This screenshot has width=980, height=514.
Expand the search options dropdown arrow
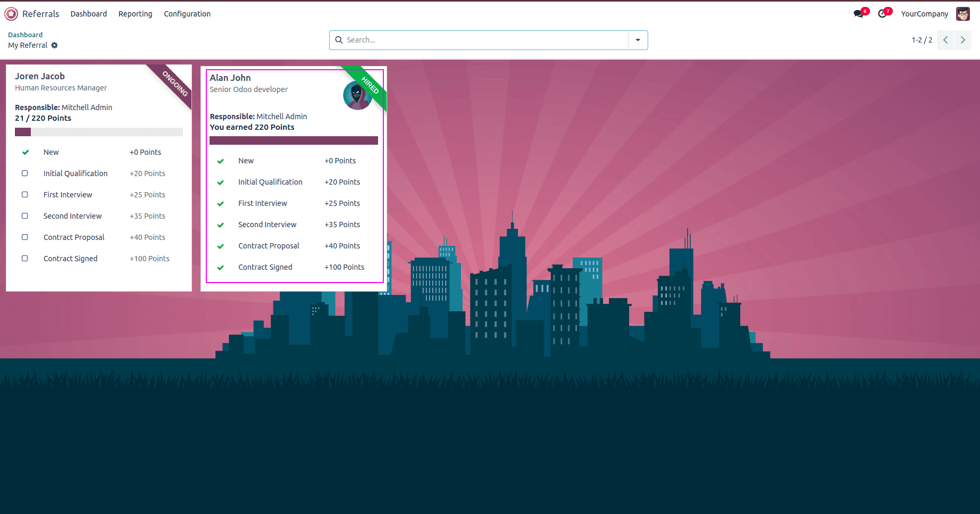click(x=638, y=40)
